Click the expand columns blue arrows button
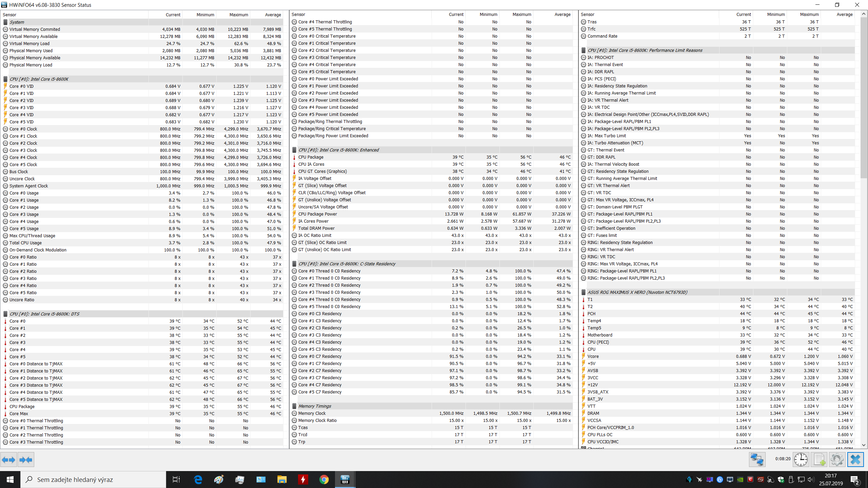This screenshot has height=488, width=868. click(8, 460)
